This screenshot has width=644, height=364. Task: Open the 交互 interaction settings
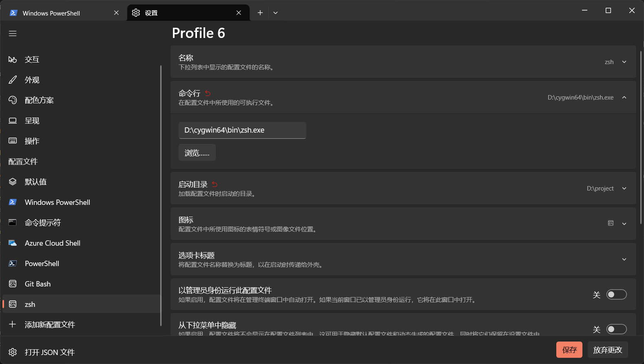pos(82,60)
